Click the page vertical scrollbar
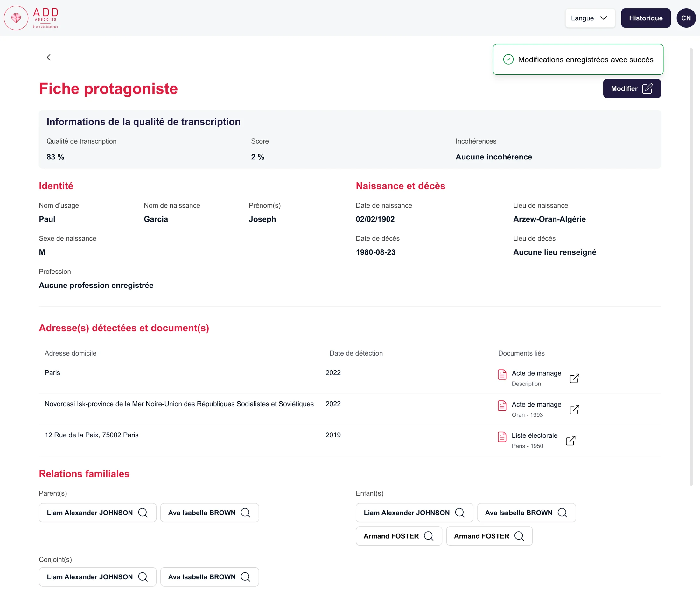The image size is (700, 608). click(x=691, y=267)
